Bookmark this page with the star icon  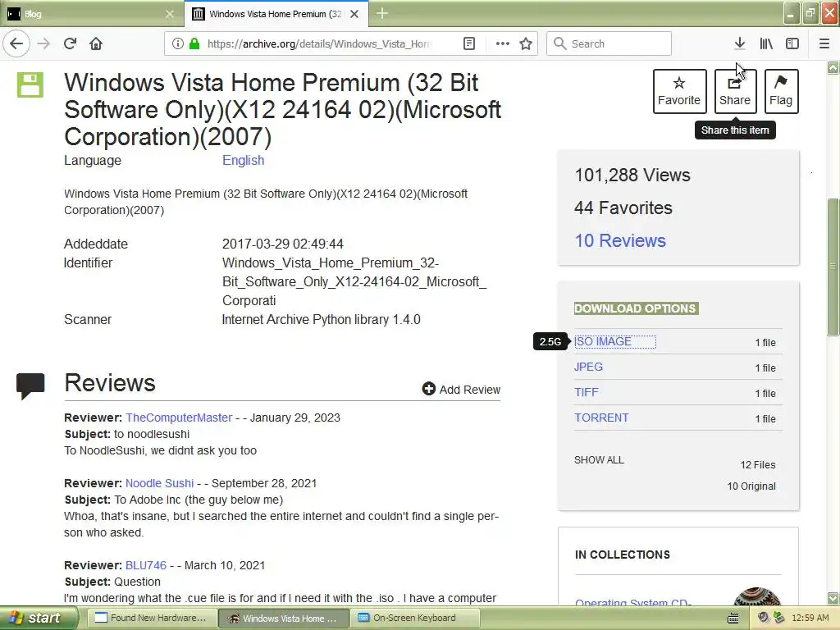526,43
